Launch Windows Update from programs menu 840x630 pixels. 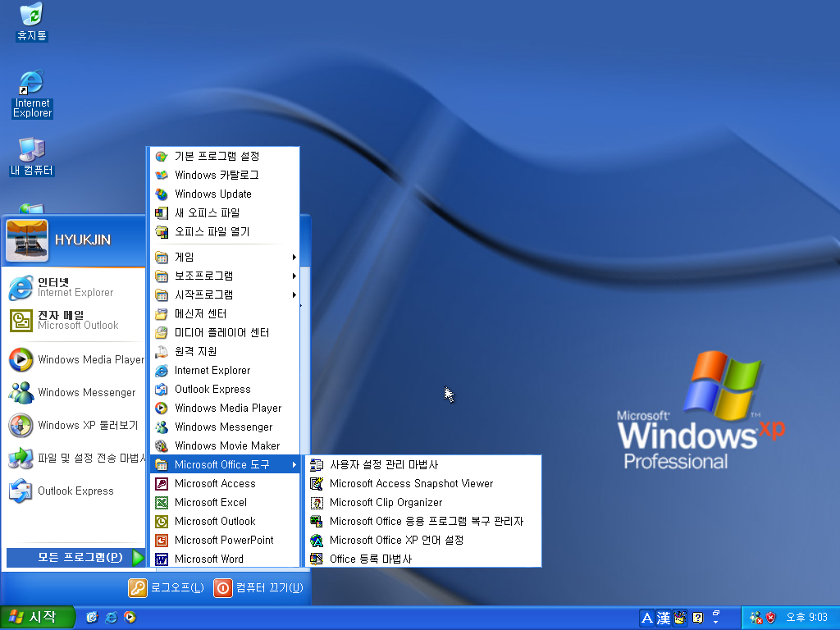[x=225, y=194]
